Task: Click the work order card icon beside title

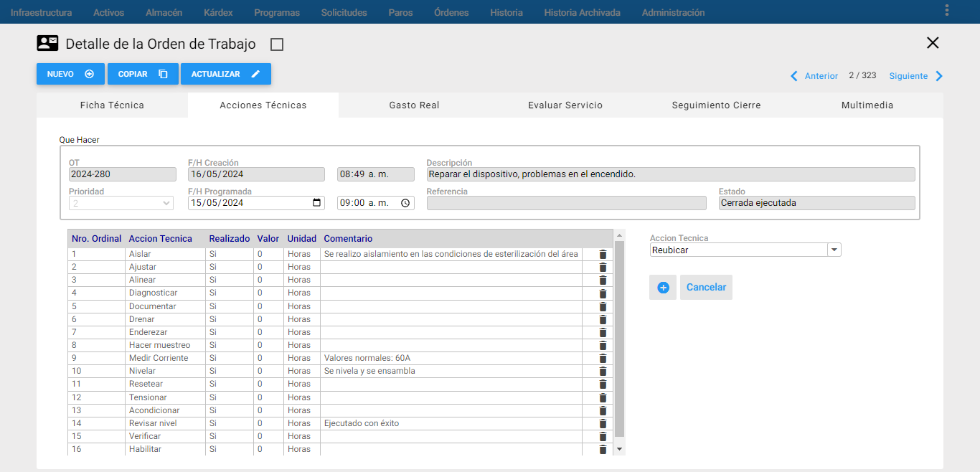Action: pos(47,44)
